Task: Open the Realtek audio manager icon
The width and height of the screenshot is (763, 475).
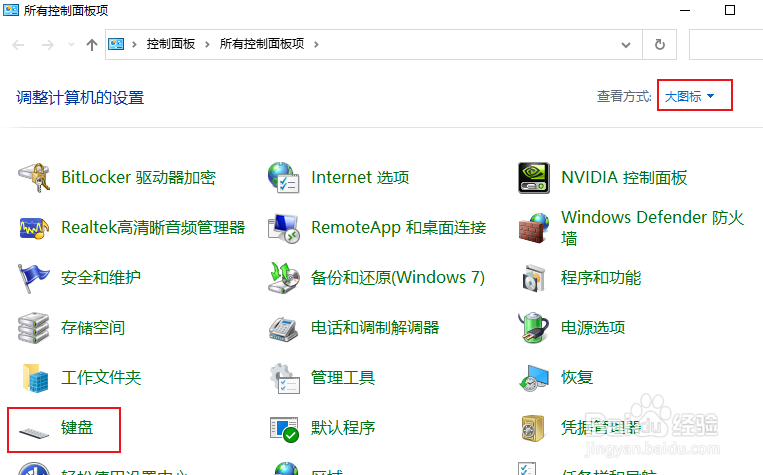Action: 34,228
